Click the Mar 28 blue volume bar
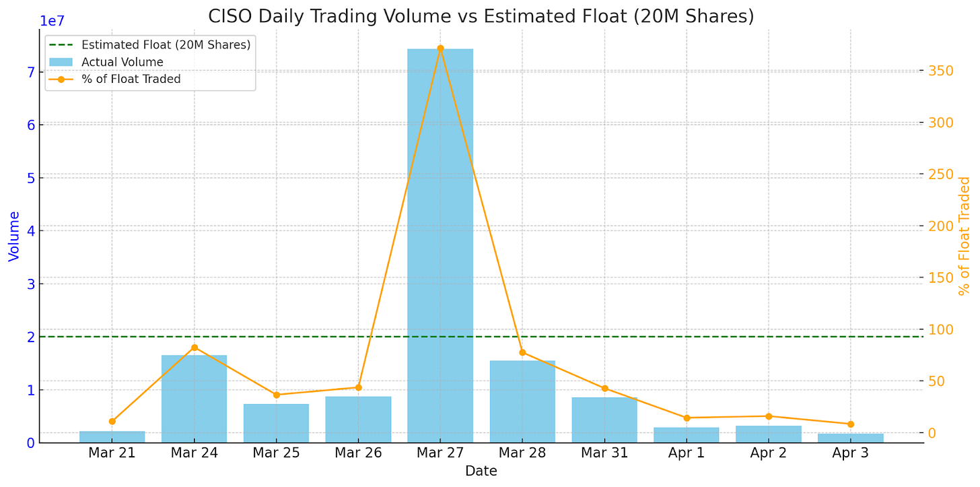Screen dimensions: 980x487 click(522, 401)
